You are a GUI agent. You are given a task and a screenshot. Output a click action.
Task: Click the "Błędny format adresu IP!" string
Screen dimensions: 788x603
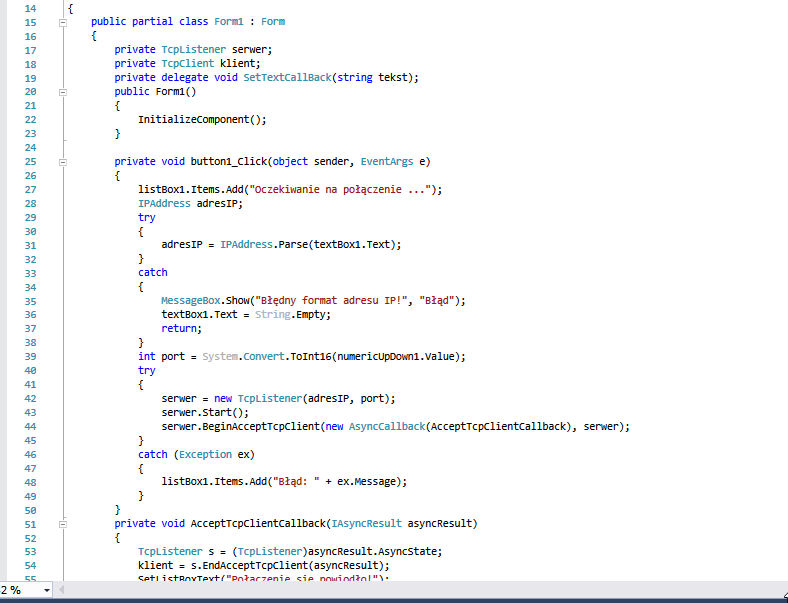(331, 300)
